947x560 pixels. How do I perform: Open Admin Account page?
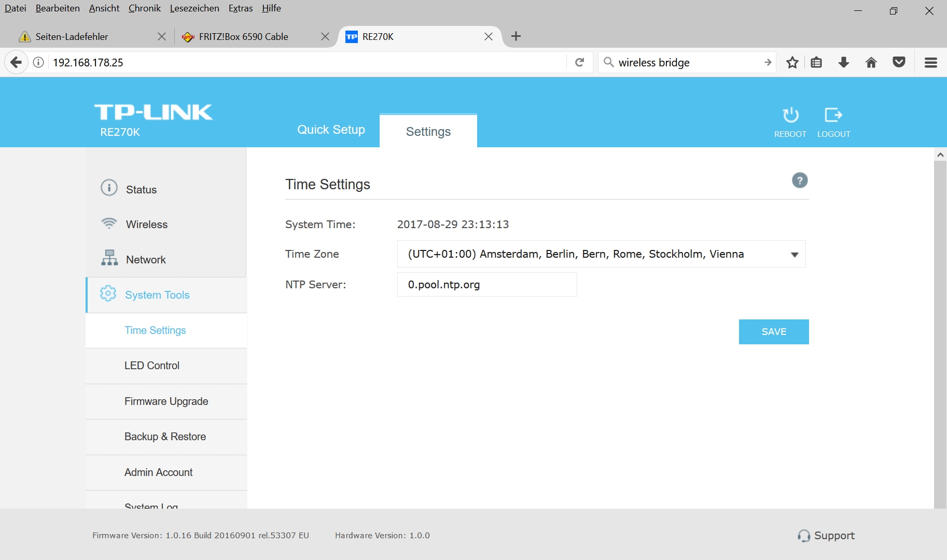click(166, 473)
